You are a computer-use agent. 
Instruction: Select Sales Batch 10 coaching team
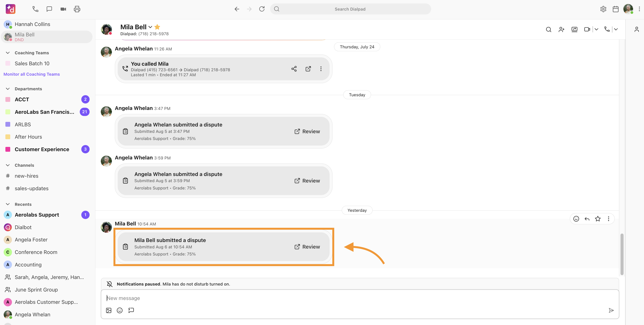pyautogui.click(x=47, y=64)
